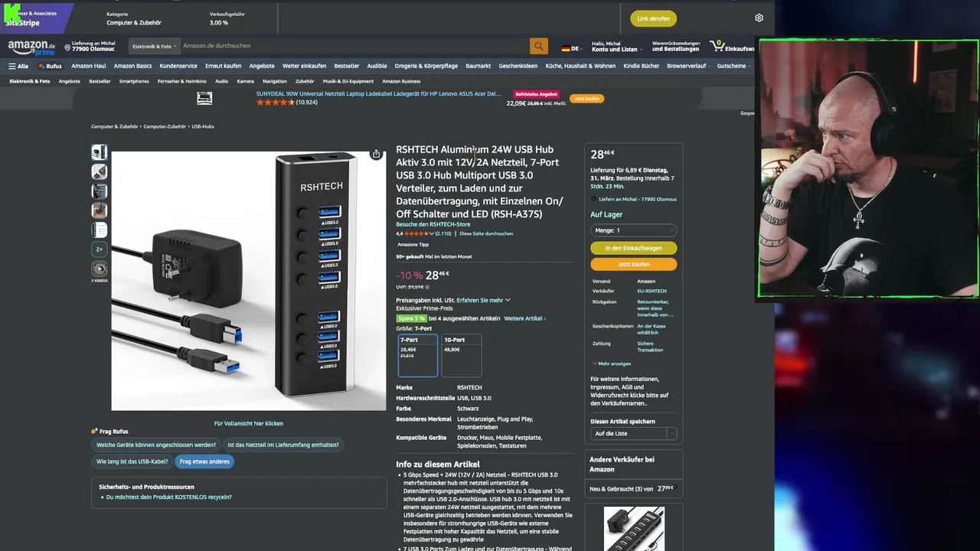The width and height of the screenshot is (980, 551).
Task: Open SiteStripe settings gear
Action: 759,18
